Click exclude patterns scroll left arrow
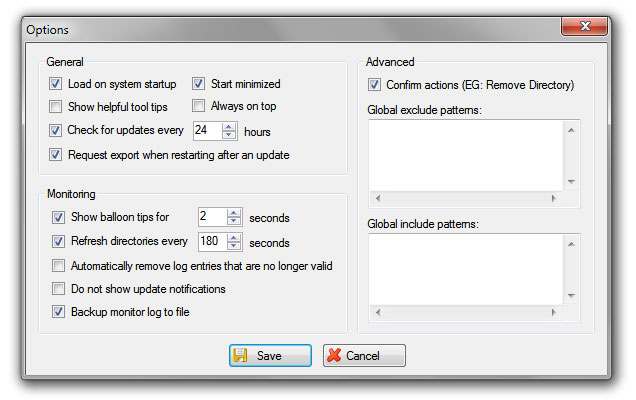Screen dimensions: 636x400 pos(378,198)
